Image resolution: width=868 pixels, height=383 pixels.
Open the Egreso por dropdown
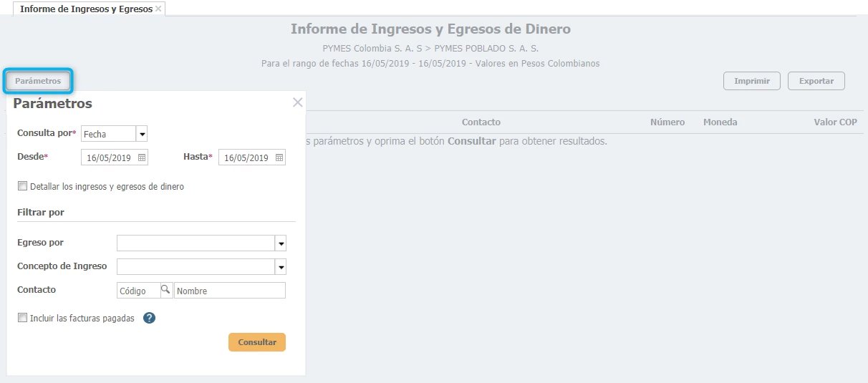click(x=281, y=243)
